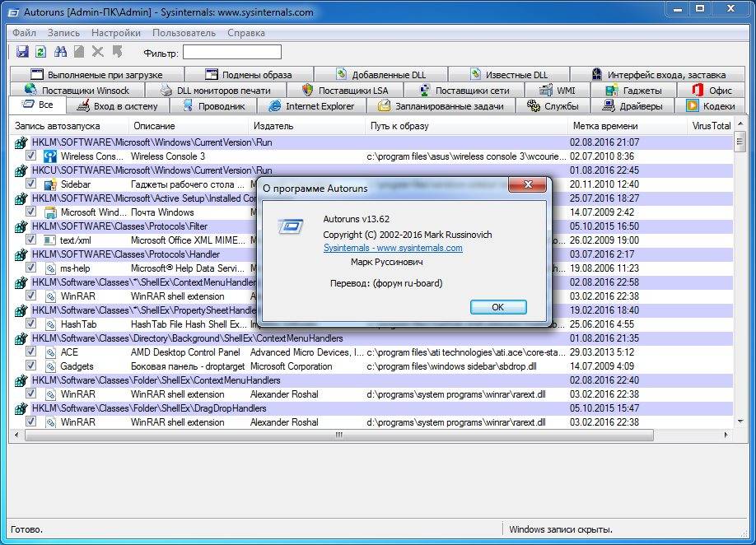This screenshot has height=545, width=756.
Task: Click the vertical scrollbar down arrow
Action: (x=740, y=422)
